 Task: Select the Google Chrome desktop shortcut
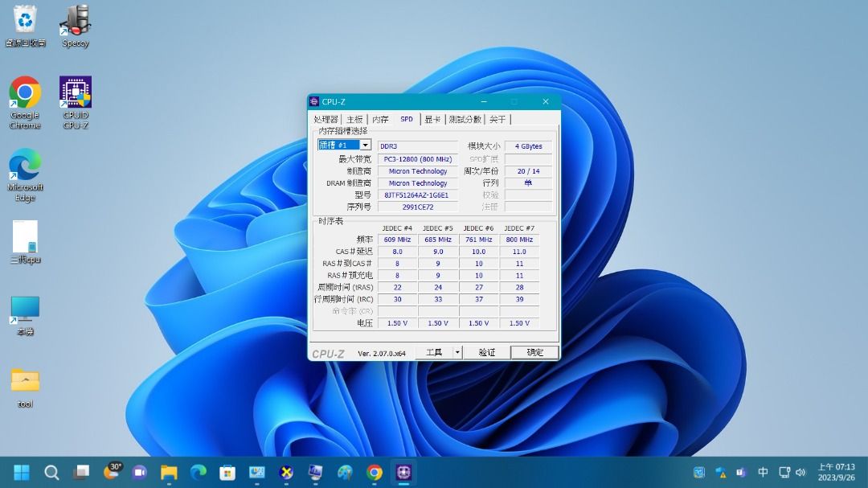25,103
